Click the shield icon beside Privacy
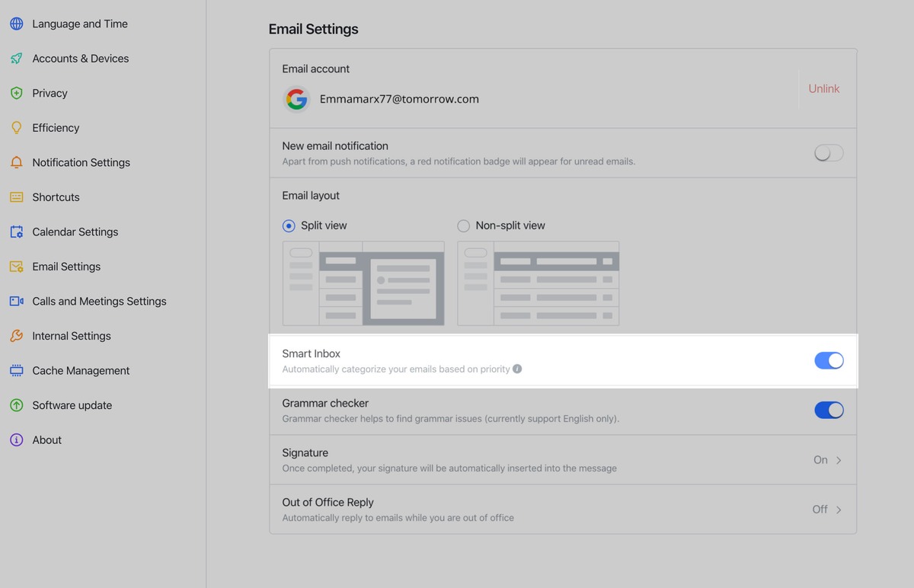The width and height of the screenshot is (914, 588). (x=16, y=93)
